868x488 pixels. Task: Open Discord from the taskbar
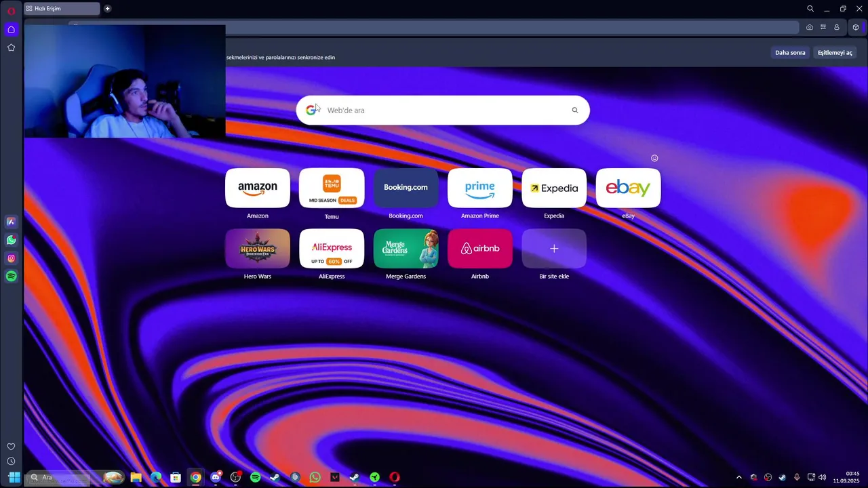[x=216, y=477]
